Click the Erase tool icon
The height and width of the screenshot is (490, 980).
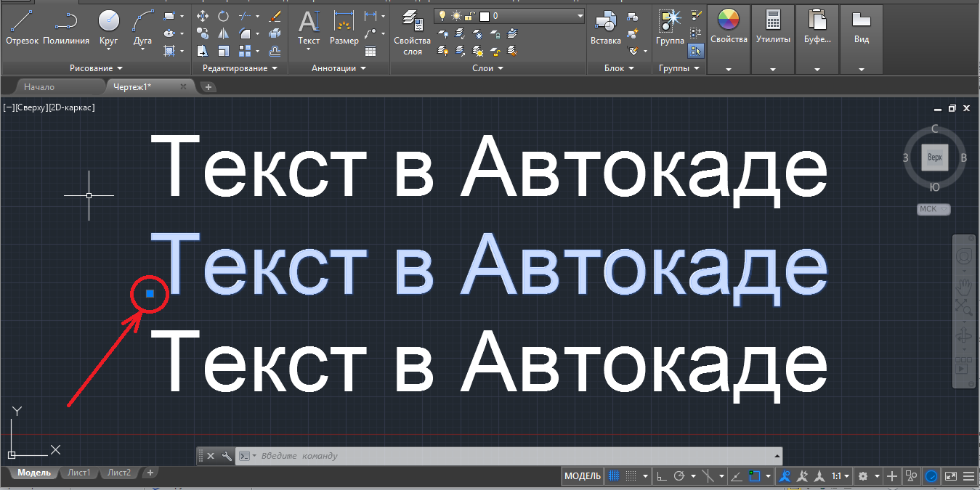click(x=275, y=15)
